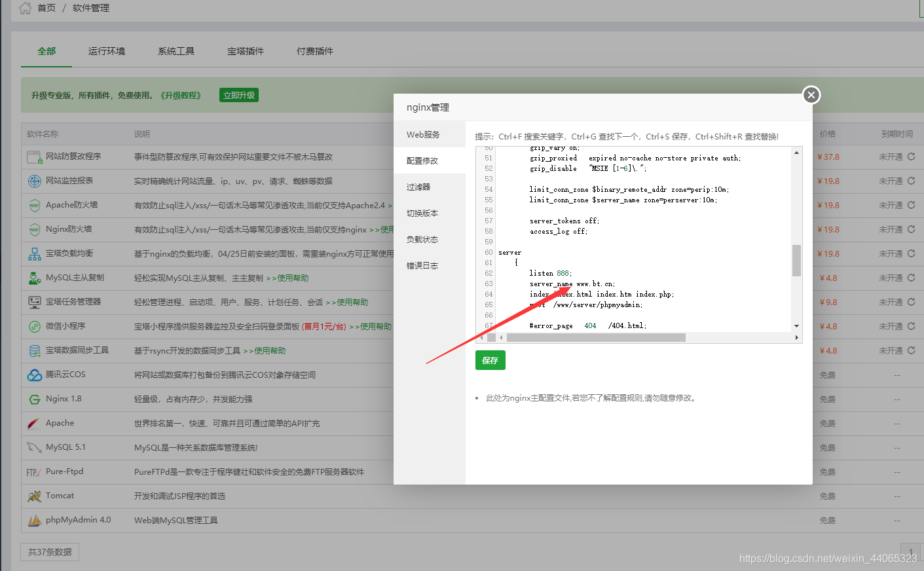The height and width of the screenshot is (571, 924).
Task: Click Pure-Ftpd FTP icon
Action: pos(34,472)
